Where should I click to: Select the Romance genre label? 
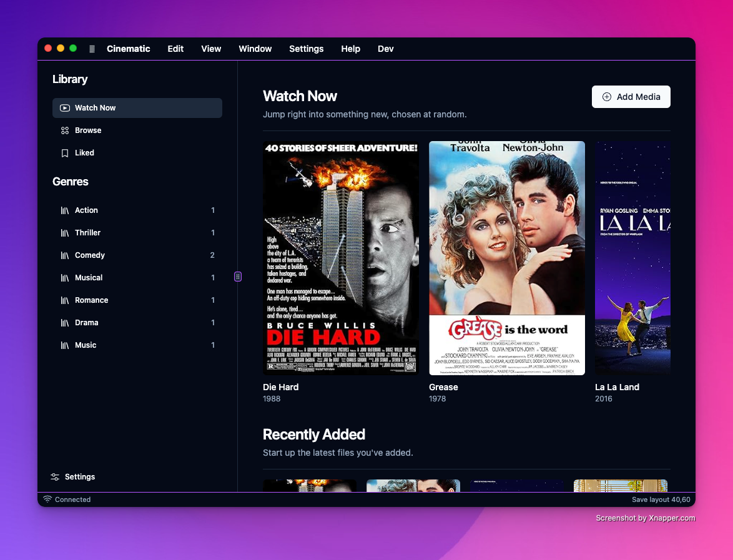pyautogui.click(x=92, y=300)
